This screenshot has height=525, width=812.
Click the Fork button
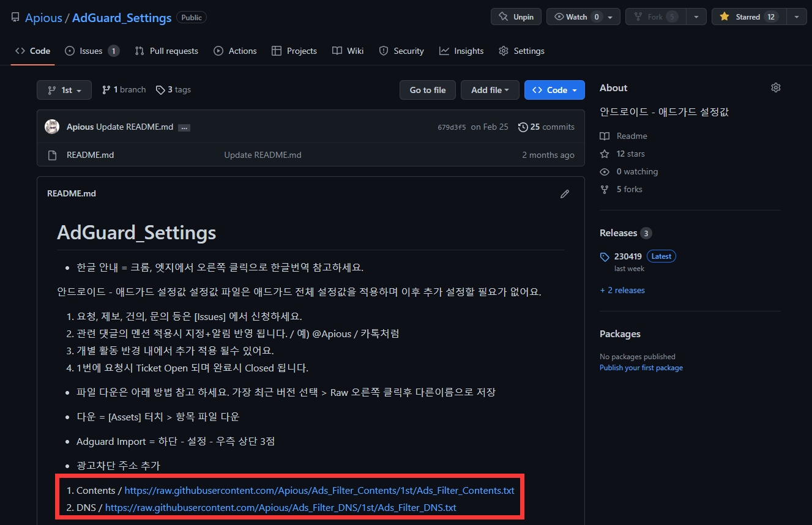tap(655, 17)
